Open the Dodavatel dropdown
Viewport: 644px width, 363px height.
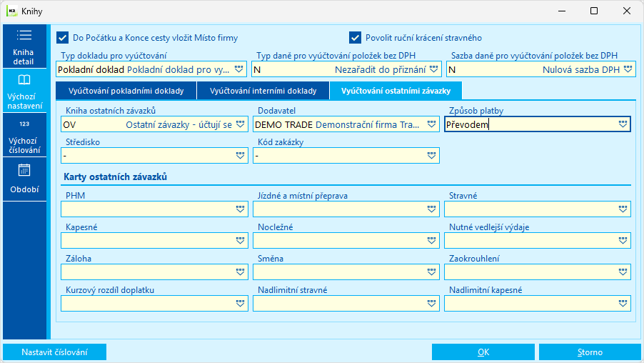(431, 124)
